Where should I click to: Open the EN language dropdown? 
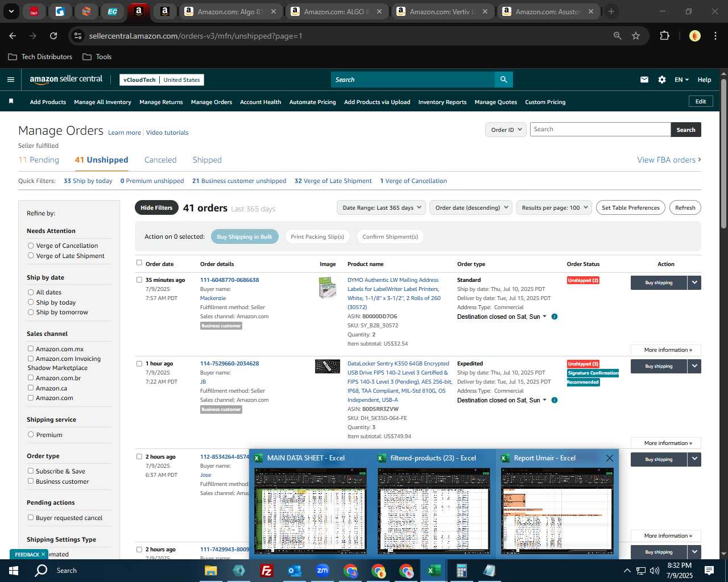click(x=681, y=80)
